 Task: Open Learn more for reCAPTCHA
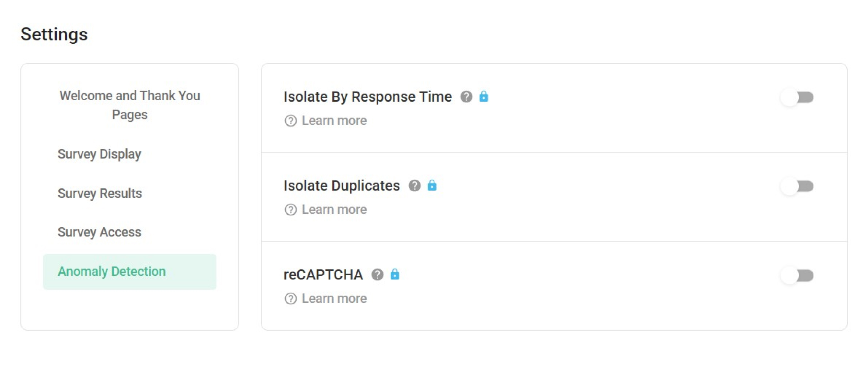point(334,298)
